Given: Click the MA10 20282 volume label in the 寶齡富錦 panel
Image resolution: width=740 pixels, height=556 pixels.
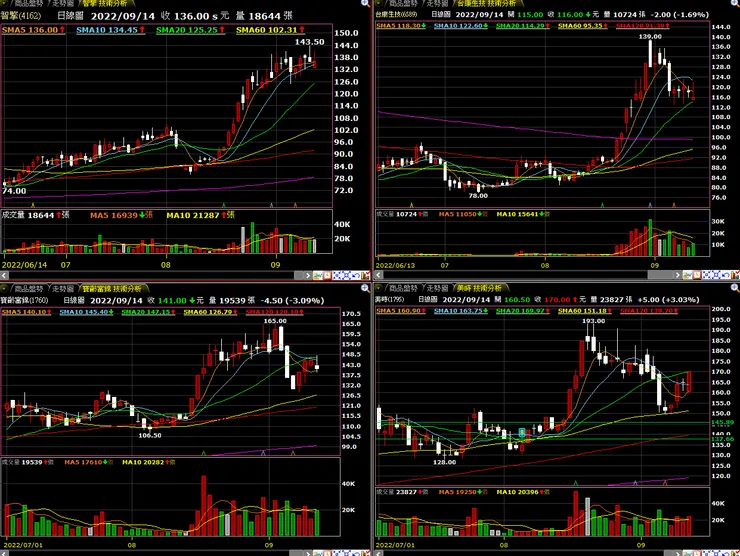Looking at the screenshot, I should point(149,462).
